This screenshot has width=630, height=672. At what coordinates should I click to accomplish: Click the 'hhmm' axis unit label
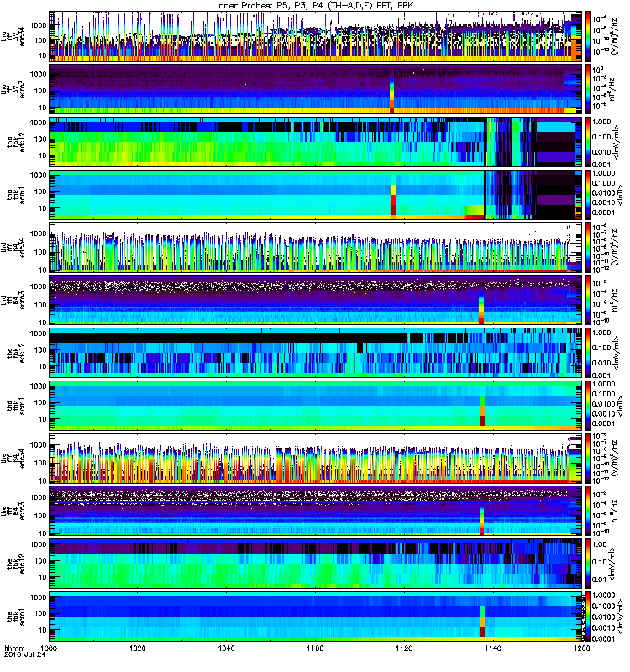[x=14, y=648]
